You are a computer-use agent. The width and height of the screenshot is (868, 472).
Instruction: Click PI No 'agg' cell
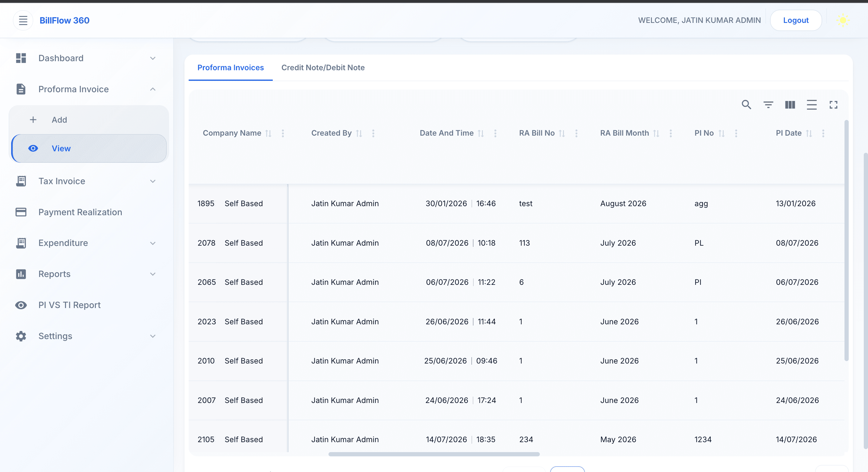[x=701, y=203]
